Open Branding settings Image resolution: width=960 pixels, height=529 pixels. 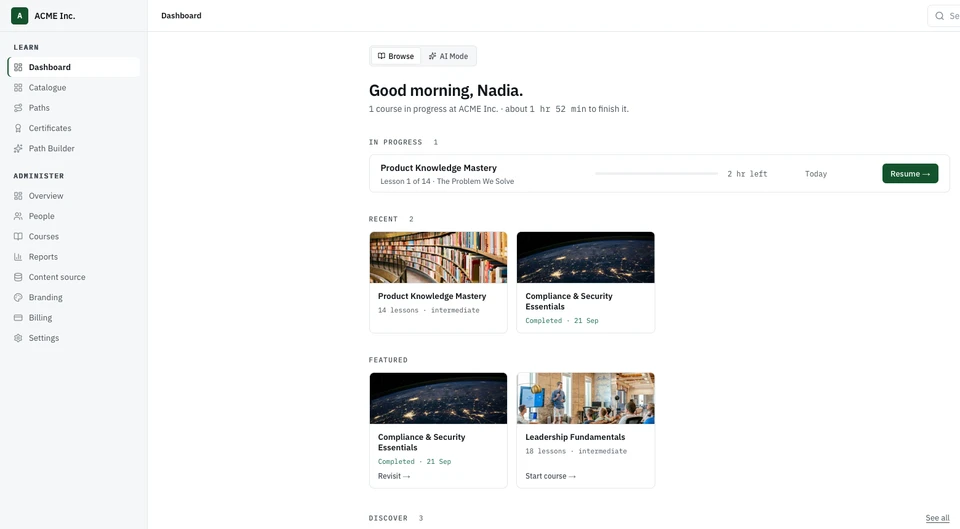pyautogui.click(x=73, y=297)
